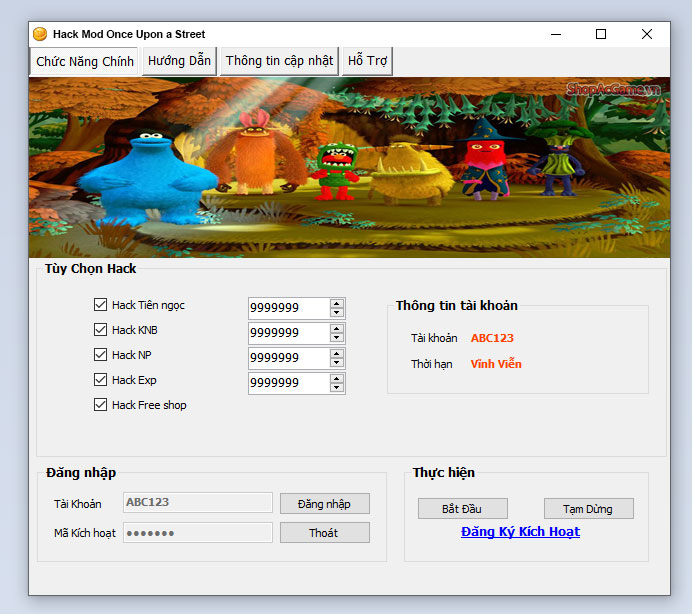
Task: Toggle the Hack Exp checkbox
Action: click(100, 380)
